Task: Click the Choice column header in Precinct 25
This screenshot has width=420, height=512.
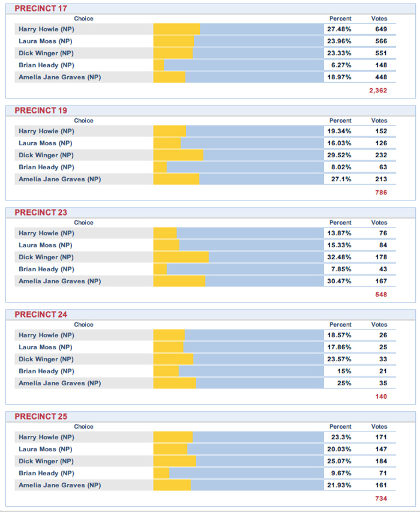Action: coord(83,427)
